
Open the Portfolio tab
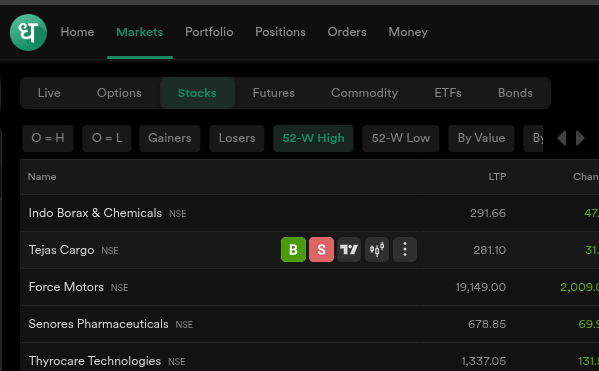tap(209, 32)
